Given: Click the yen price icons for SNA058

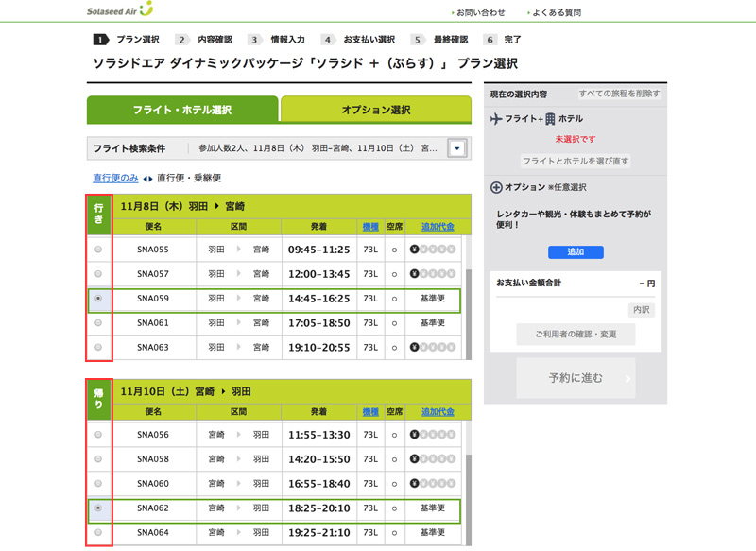Looking at the screenshot, I should (x=433, y=459).
